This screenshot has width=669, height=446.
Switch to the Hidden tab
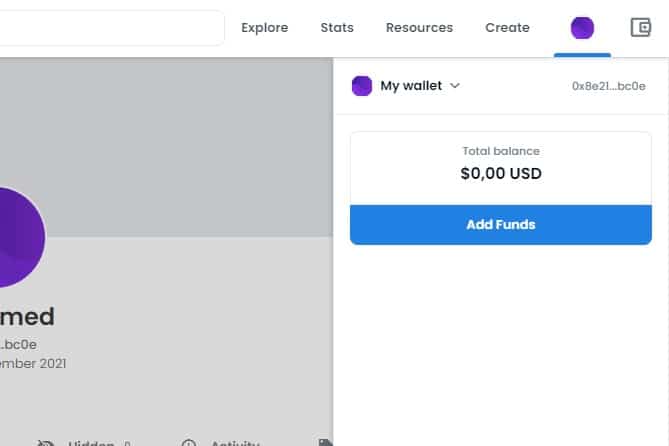point(90,442)
